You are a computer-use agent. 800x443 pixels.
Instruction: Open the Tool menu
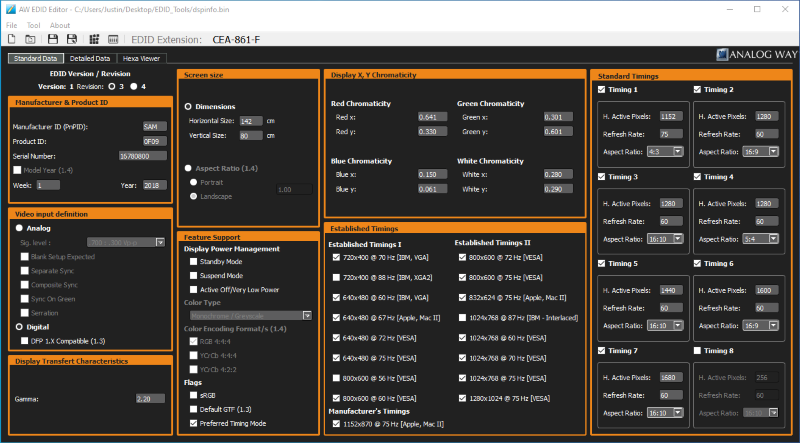coord(34,24)
